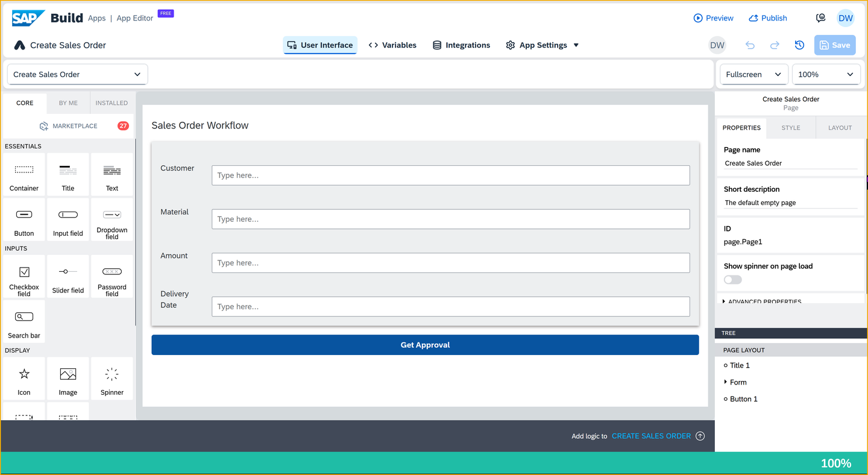868x475 pixels.
Task: Select the CORE components tab
Action: point(25,103)
